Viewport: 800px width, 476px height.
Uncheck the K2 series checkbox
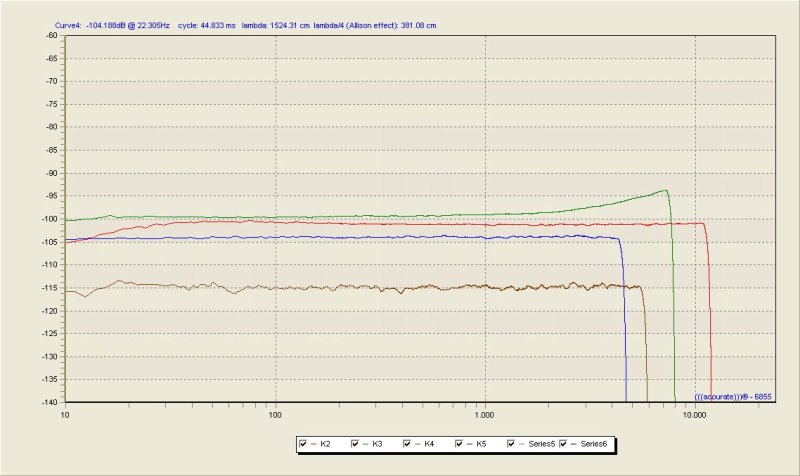[303, 444]
